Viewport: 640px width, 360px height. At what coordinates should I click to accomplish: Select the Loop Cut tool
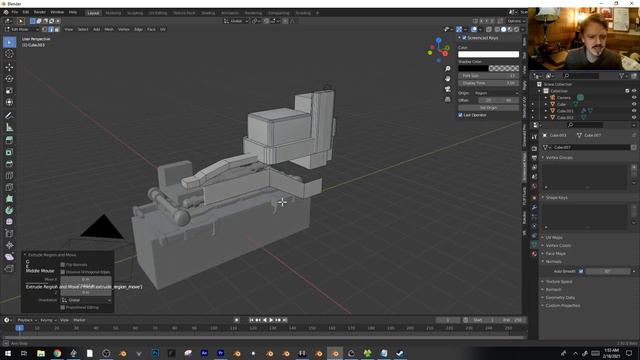point(9,176)
